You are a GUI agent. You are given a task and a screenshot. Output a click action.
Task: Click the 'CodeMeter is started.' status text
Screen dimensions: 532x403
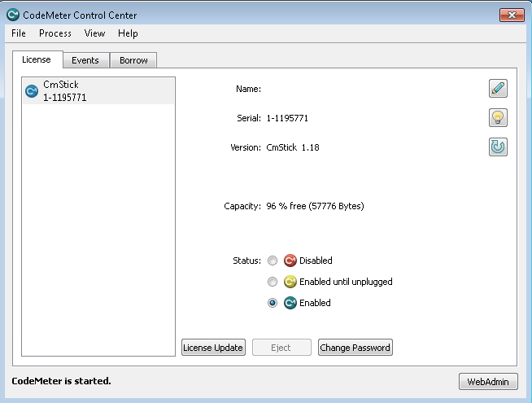61,381
